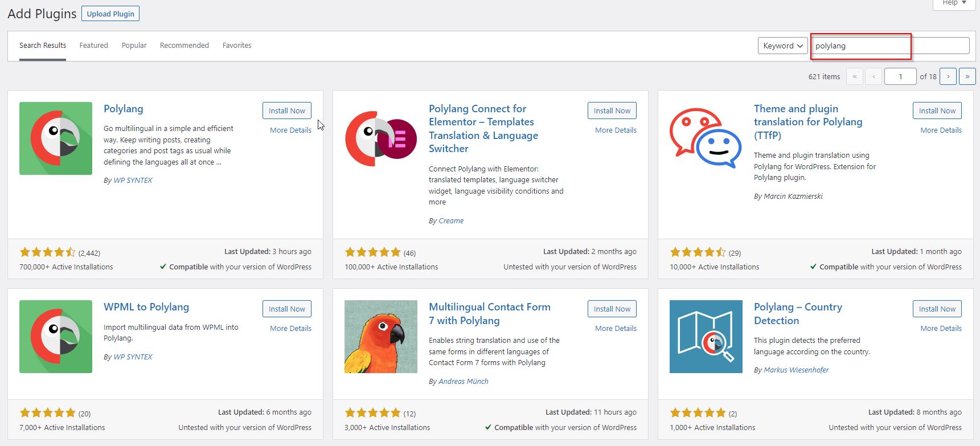This screenshot has height=446, width=980.
Task: Click the Polylang Connect for Elementor plugin icon
Action: tap(381, 138)
